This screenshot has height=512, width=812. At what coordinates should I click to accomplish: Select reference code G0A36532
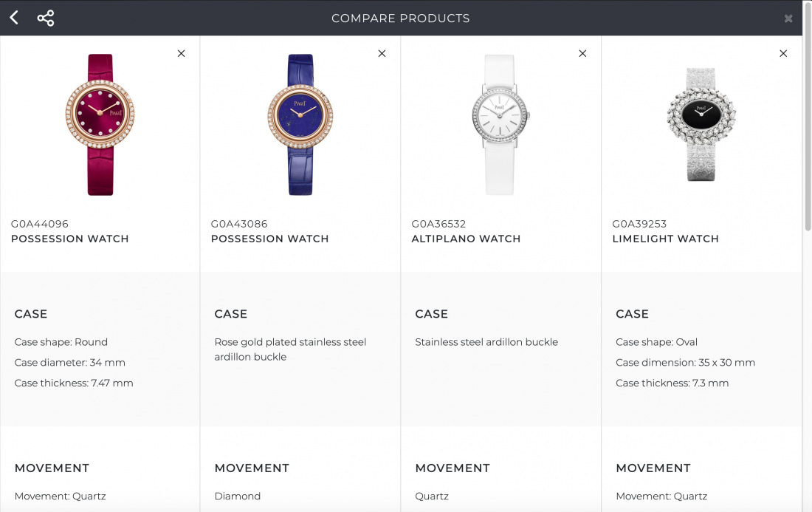click(438, 224)
